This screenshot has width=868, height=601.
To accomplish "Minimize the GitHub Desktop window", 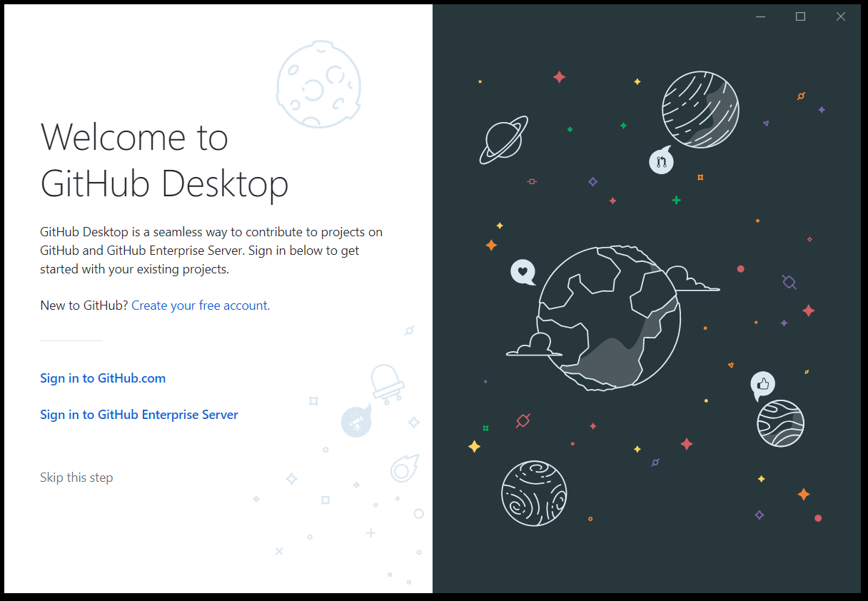I will tap(761, 17).
